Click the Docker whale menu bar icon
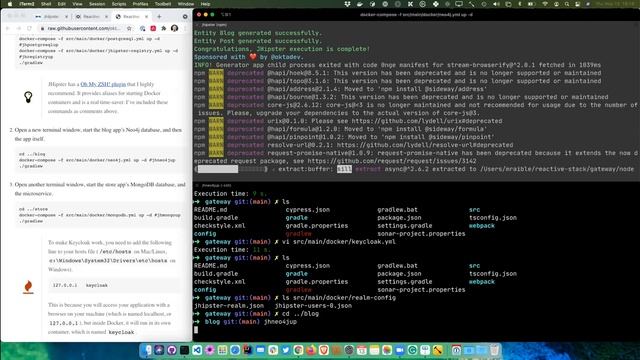Viewport: 640px width, 360px height. pyautogui.click(x=360, y=4)
